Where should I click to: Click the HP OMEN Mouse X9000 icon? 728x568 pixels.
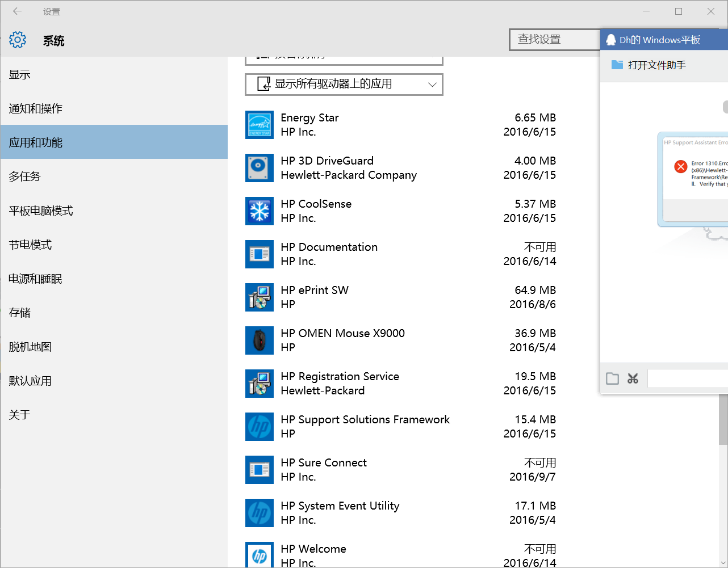pos(260,340)
